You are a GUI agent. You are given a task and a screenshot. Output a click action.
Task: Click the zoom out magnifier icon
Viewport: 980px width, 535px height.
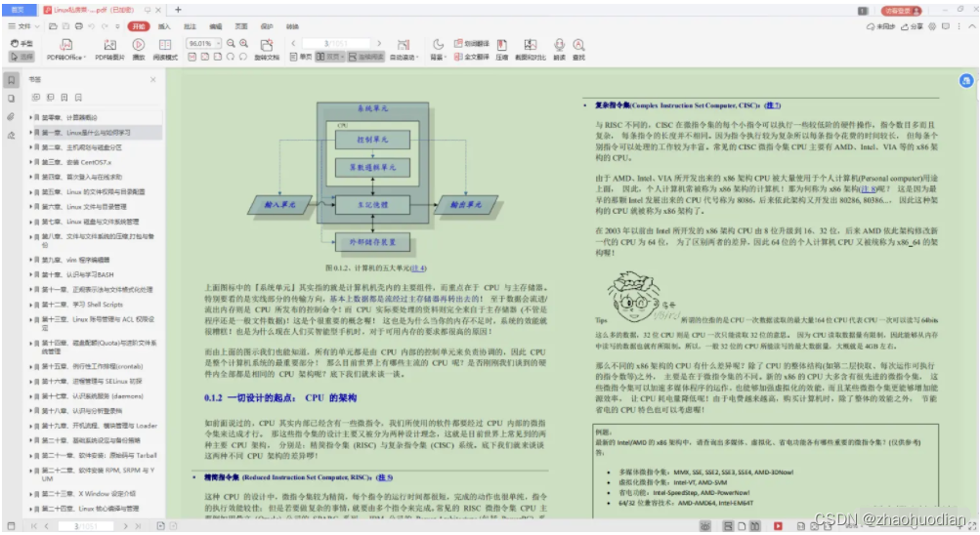[x=231, y=44]
